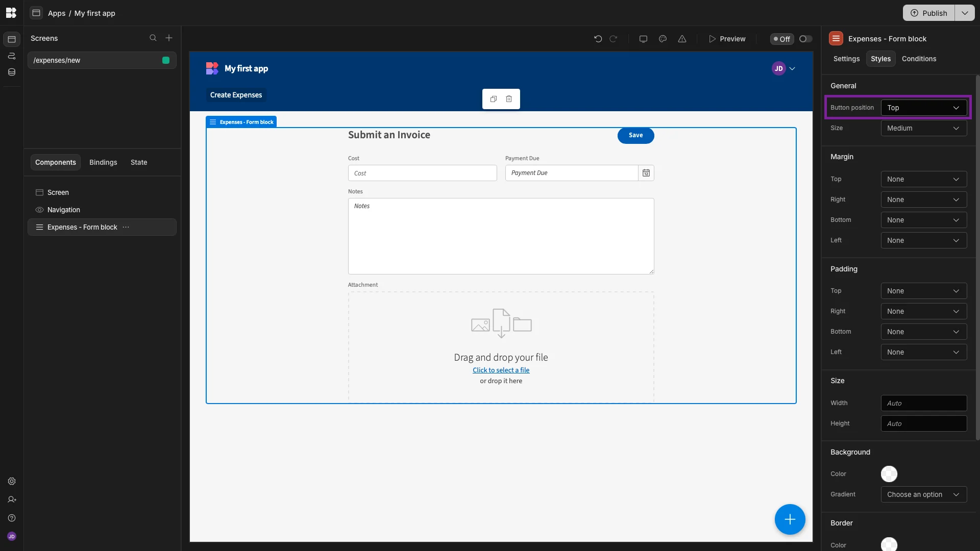Image resolution: width=980 pixels, height=551 pixels.
Task: Click the redo icon in toolbar
Action: [614, 39]
